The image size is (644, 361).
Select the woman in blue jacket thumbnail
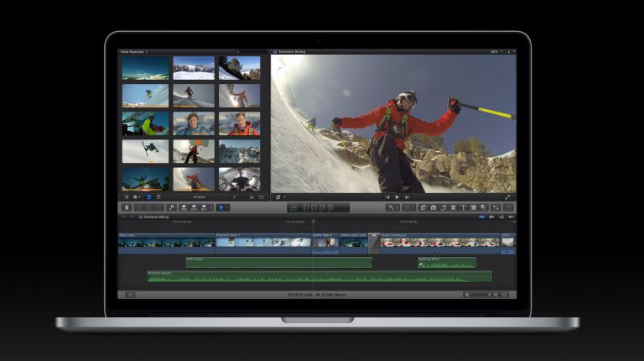(x=194, y=123)
